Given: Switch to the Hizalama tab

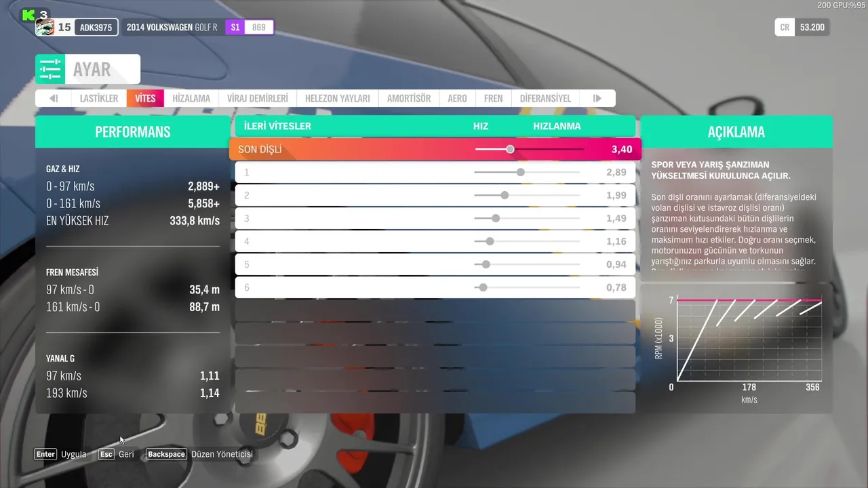Looking at the screenshot, I should pos(191,98).
